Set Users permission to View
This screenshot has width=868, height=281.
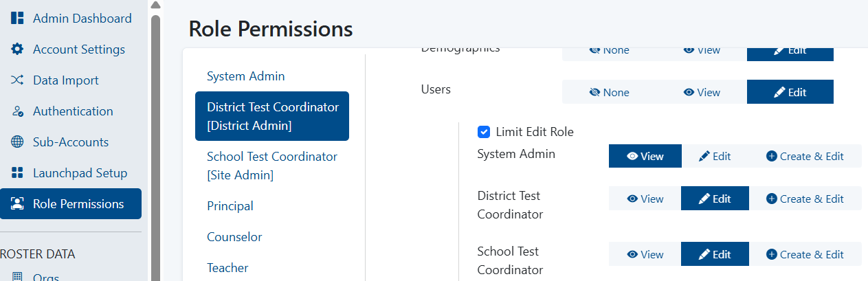(702, 92)
